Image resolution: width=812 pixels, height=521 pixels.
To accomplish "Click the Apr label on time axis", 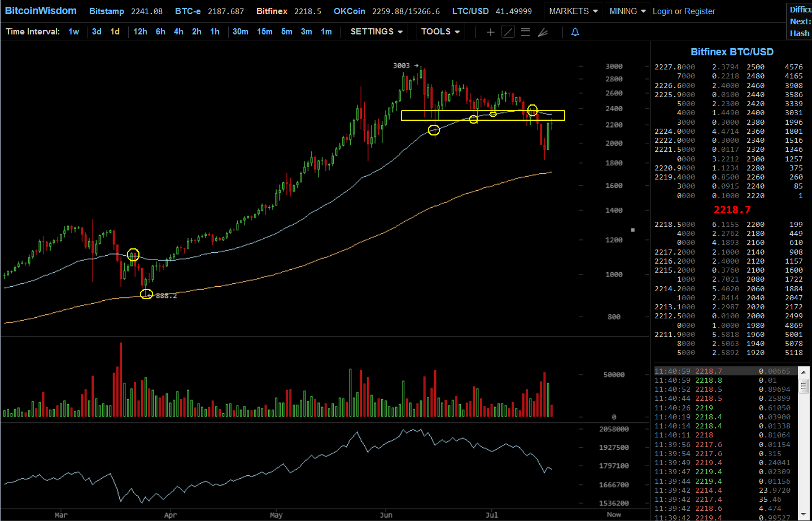I will [171, 515].
